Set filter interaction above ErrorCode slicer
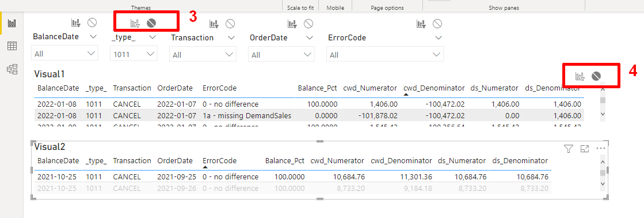644x218 pixels. [421, 24]
